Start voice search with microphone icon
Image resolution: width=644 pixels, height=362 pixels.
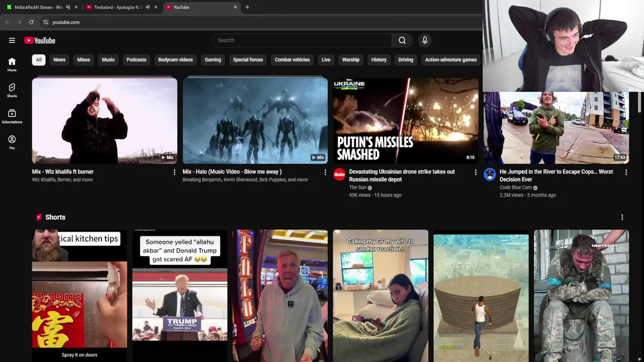coord(425,40)
